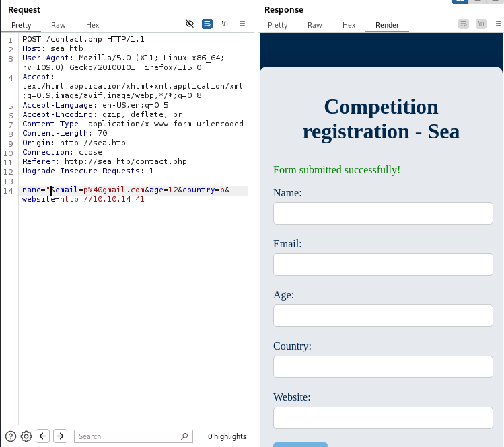Click the Request panel title
The image size is (504, 447).
coord(24,10)
